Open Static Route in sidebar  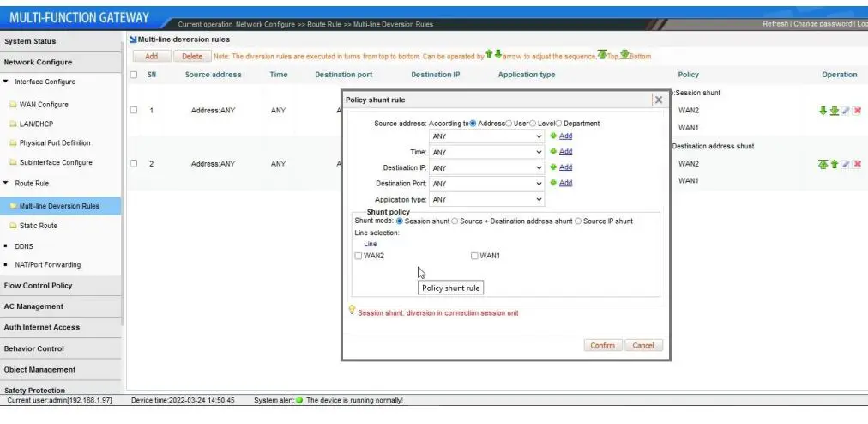(39, 226)
